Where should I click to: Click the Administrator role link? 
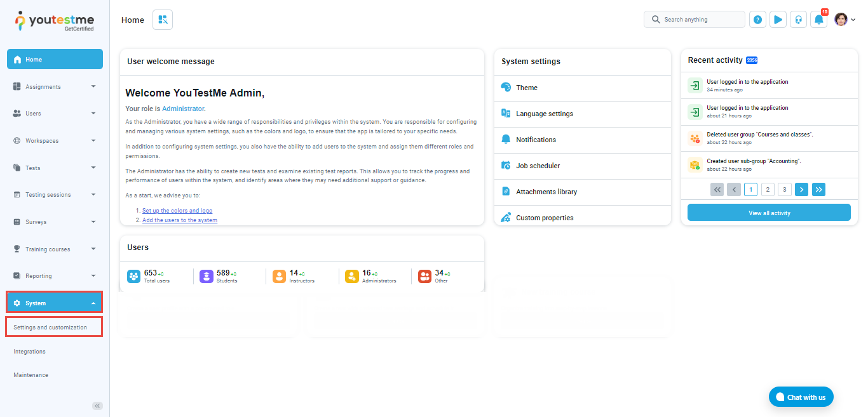point(184,109)
